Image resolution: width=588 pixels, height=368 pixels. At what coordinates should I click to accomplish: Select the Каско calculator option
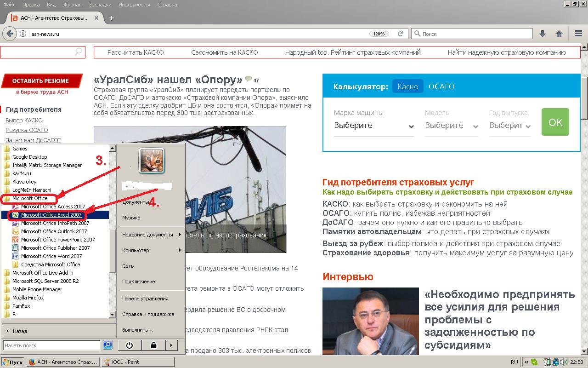(x=407, y=86)
